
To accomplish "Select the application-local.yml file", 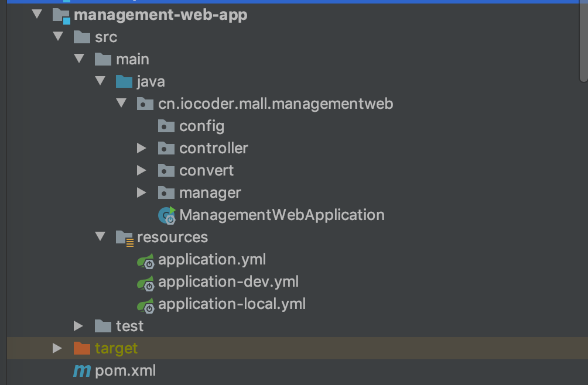I will click(231, 304).
